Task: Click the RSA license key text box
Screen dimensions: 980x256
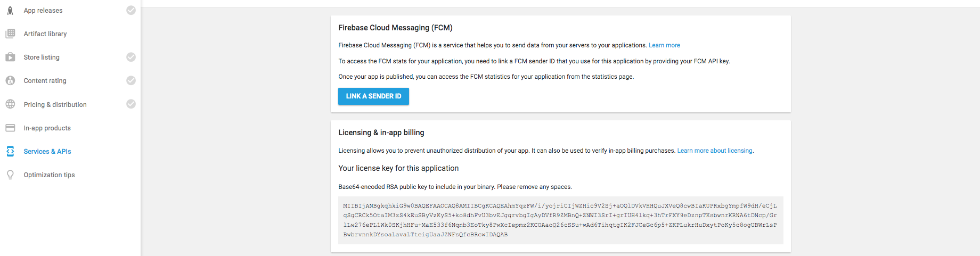Action: pyautogui.click(x=560, y=220)
